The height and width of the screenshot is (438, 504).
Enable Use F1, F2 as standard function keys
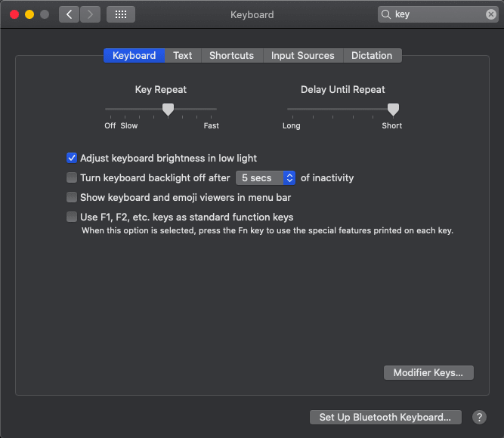[x=72, y=217]
